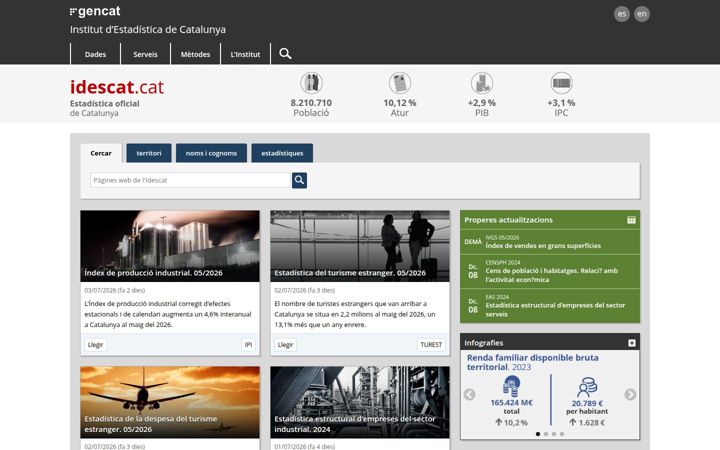720x450 pixels.
Task: Select the third infographic carousel dot
Action: [554, 434]
